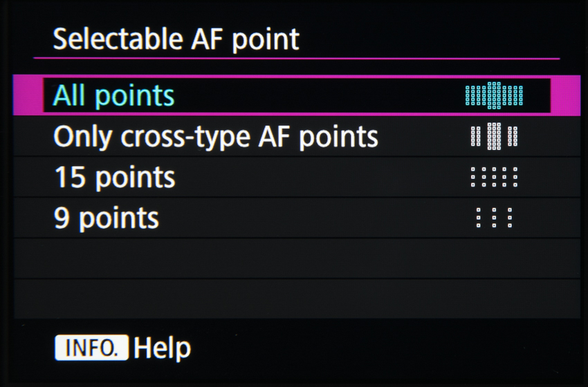Choose the 9-point grid icon
This screenshot has width=588, height=387.
coord(494,218)
